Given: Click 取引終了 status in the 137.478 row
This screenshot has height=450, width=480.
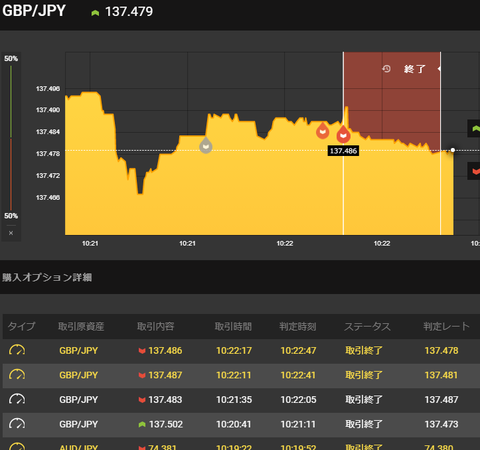Looking at the screenshot, I should 364,351.
